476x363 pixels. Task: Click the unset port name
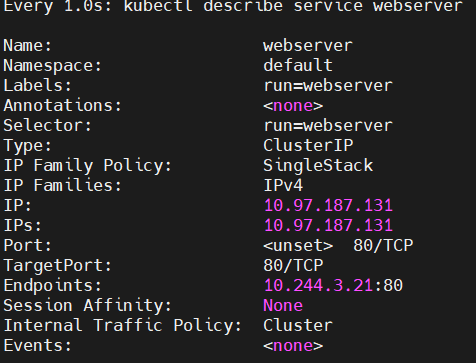coord(298,245)
